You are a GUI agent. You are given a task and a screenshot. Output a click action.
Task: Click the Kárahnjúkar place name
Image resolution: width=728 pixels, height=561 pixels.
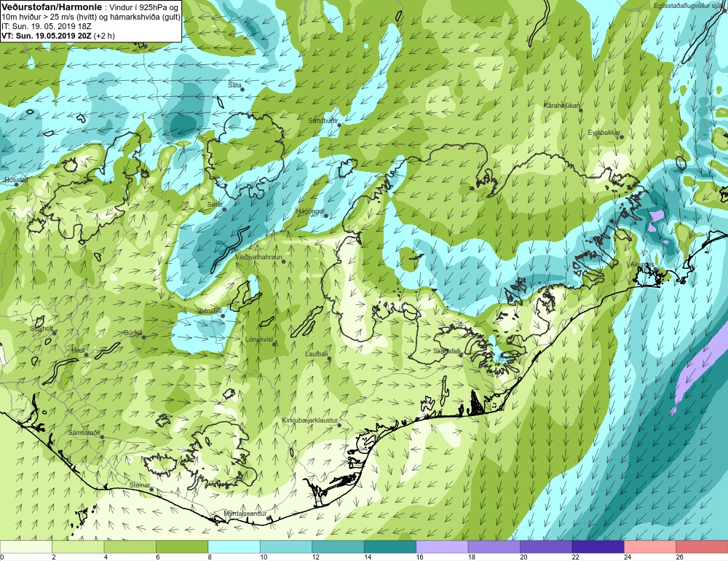point(562,106)
